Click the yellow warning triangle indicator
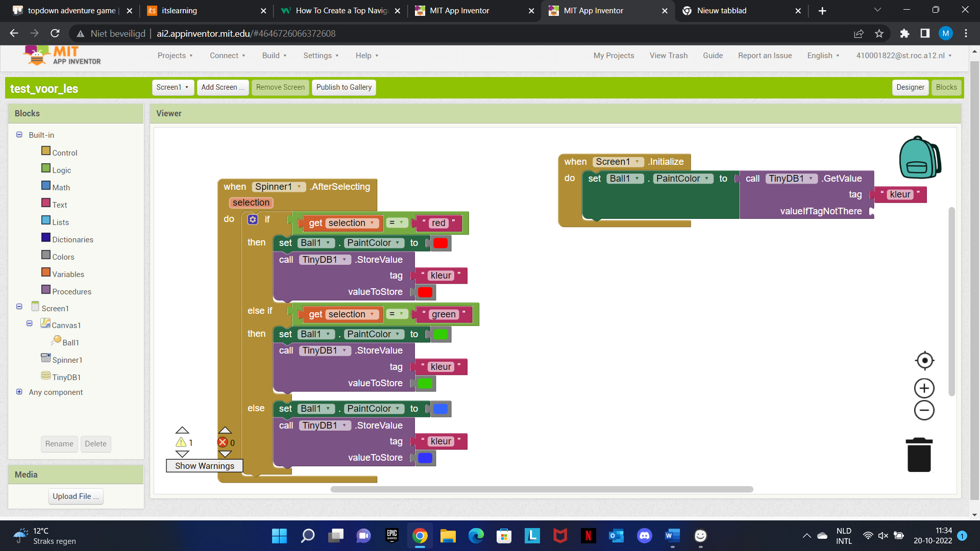This screenshot has width=980, height=551. coord(181,442)
